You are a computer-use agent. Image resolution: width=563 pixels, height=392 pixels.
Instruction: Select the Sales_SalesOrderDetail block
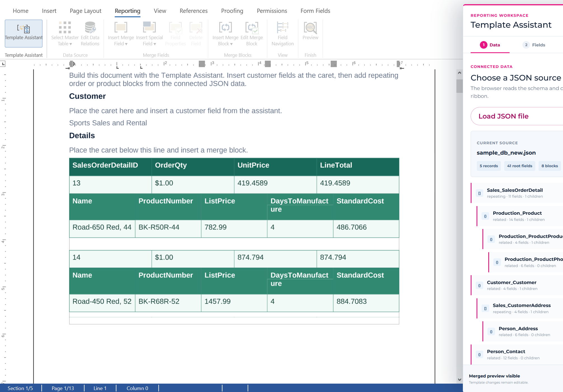coord(517,193)
